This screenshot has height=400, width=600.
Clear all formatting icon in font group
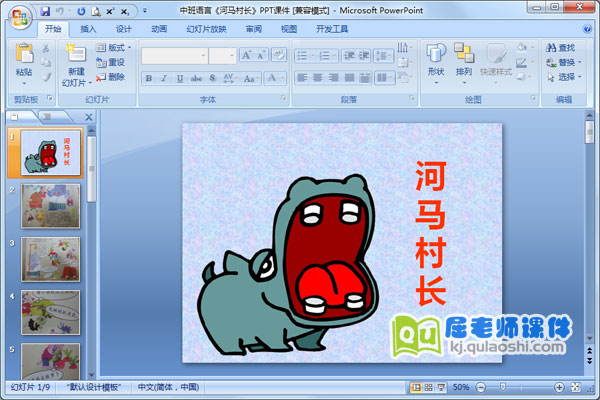click(x=279, y=56)
